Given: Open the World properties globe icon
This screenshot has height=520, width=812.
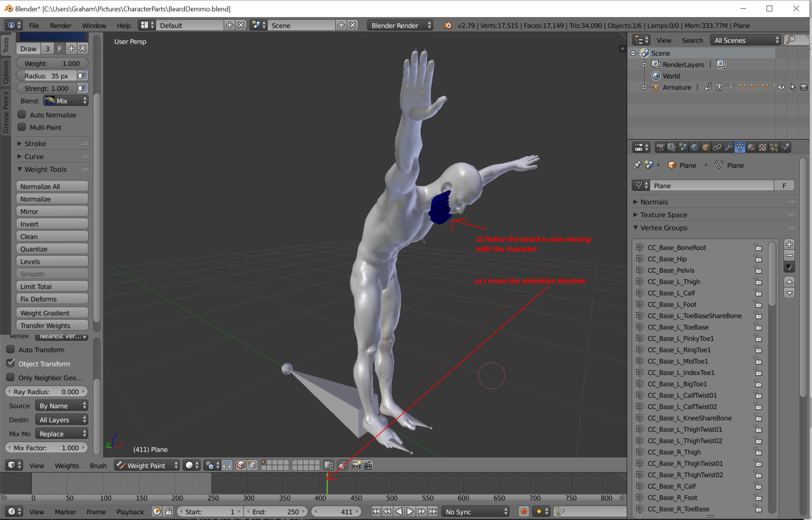Looking at the screenshot, I should pos(694,147).
